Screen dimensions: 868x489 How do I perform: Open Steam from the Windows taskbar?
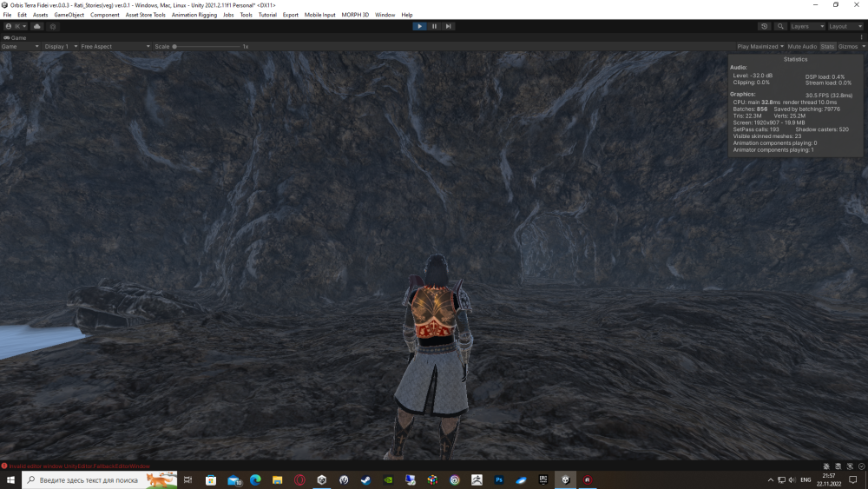pyautogui.click(x=365, y=479)
